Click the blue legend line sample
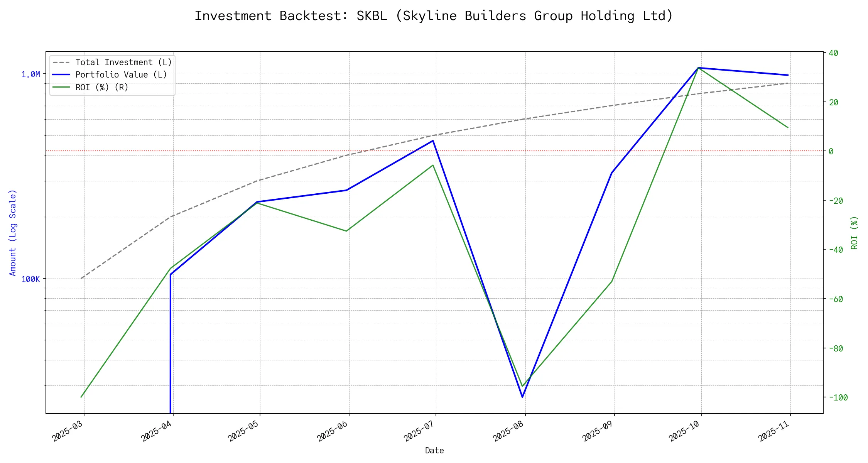Viewport: 868px width, 463px height. tap(61, 74)
